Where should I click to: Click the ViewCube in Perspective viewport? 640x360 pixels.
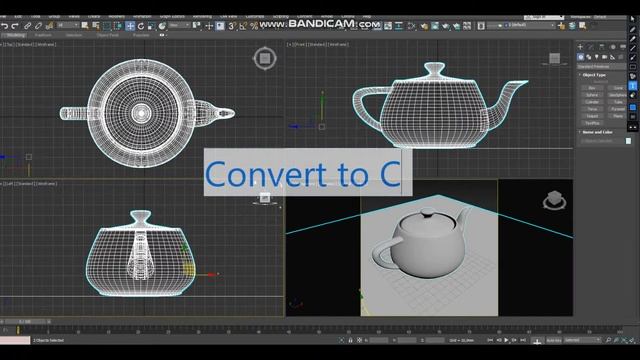[554, 200]
